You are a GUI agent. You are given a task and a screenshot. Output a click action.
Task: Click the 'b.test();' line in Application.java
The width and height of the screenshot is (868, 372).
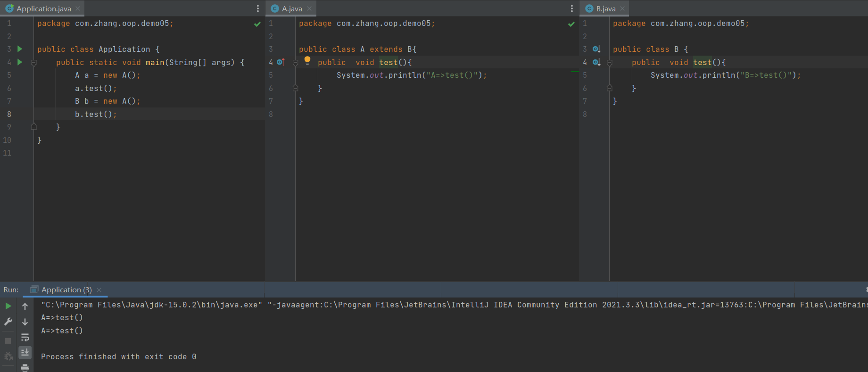[x=96, y=114]
